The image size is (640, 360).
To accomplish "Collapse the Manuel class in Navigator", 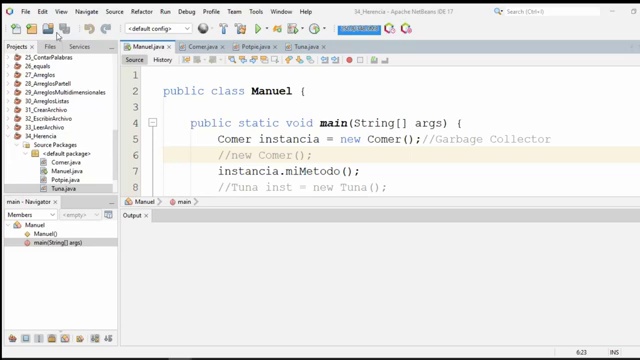I will pos(8,225).
